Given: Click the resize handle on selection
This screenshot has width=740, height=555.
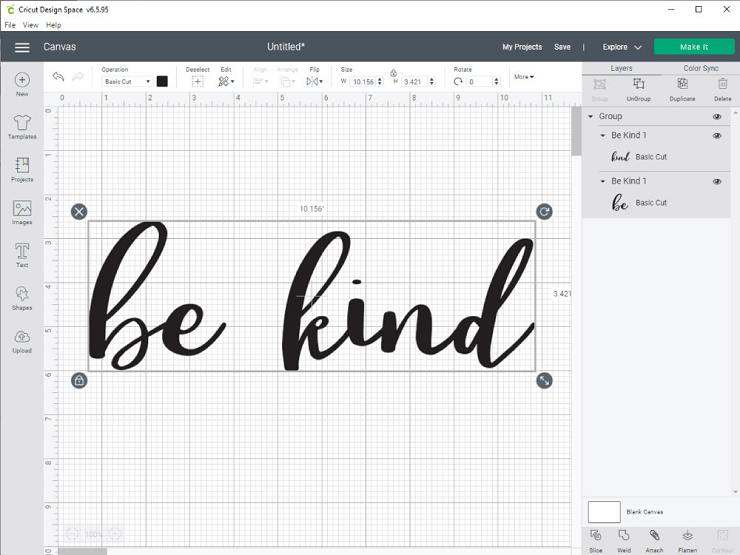Looking at the screenshot, I should pyautogui.click(x=544, y=380).
